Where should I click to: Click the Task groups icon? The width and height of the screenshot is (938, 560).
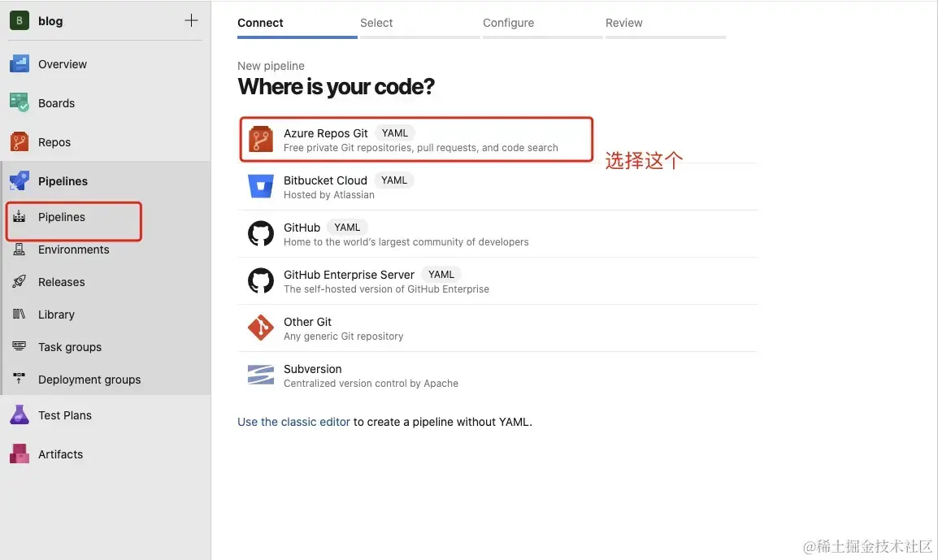pyautogui.click(x=20, y=346)
